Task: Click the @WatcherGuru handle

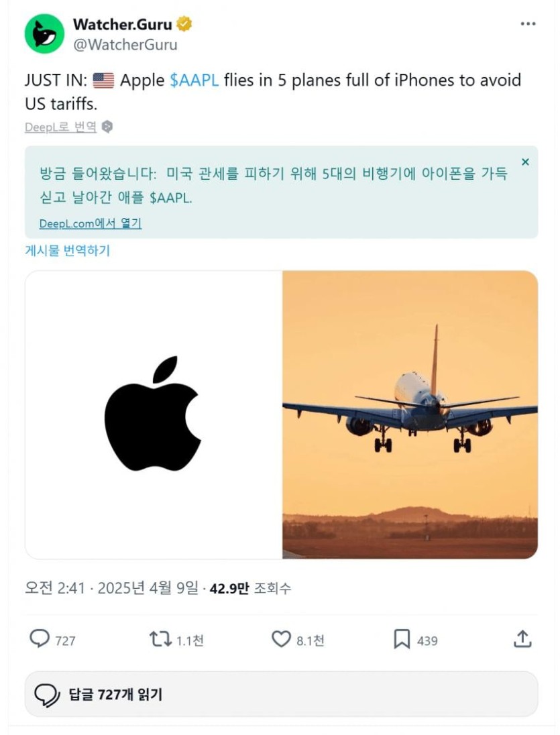Action: tap(125, 45)
